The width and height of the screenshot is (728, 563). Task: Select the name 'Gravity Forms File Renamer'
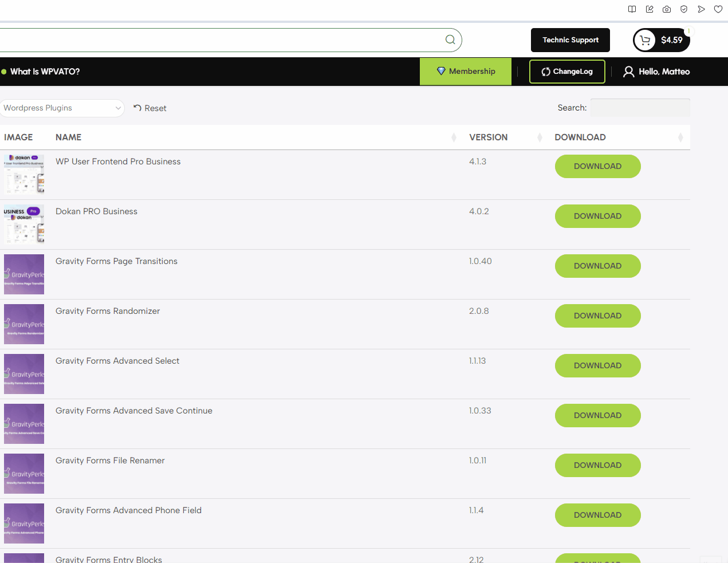click(110, 460)
